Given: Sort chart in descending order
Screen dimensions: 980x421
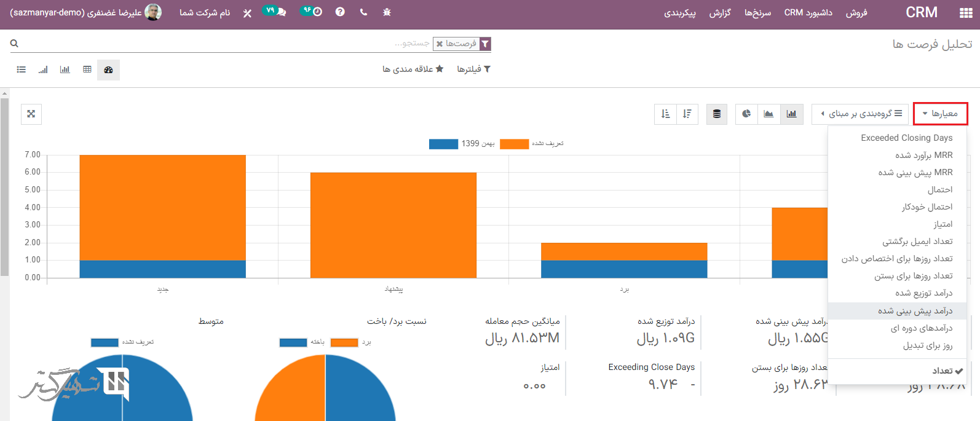Looking at the screenshot, I should 687,114.
